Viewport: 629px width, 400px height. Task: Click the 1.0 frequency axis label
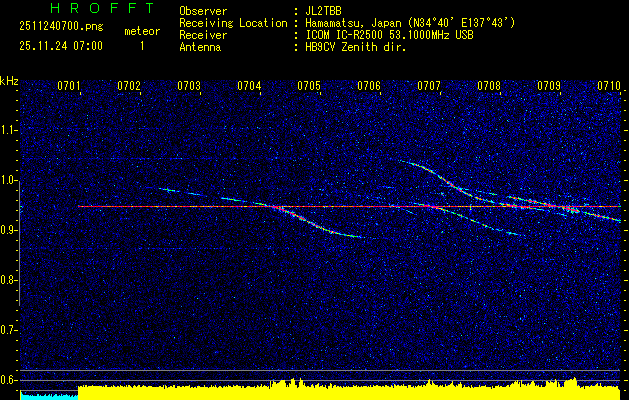pos(9,180)
